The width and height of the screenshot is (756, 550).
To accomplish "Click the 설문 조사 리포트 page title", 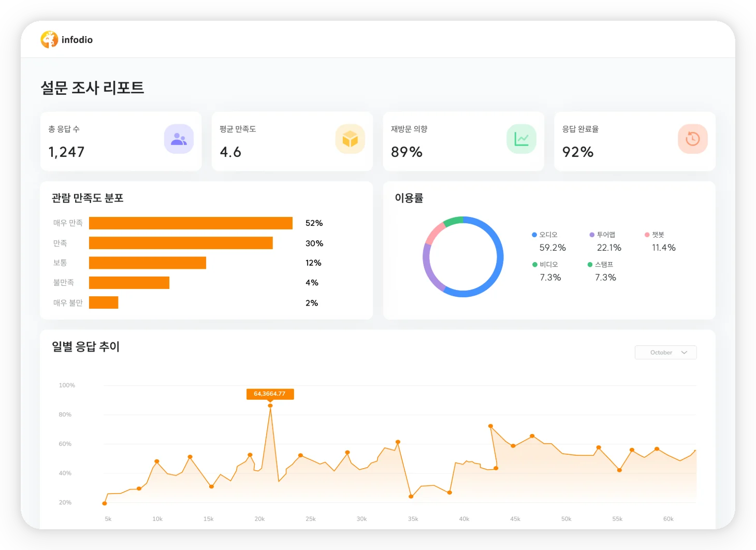I will [x=92, y=88].
